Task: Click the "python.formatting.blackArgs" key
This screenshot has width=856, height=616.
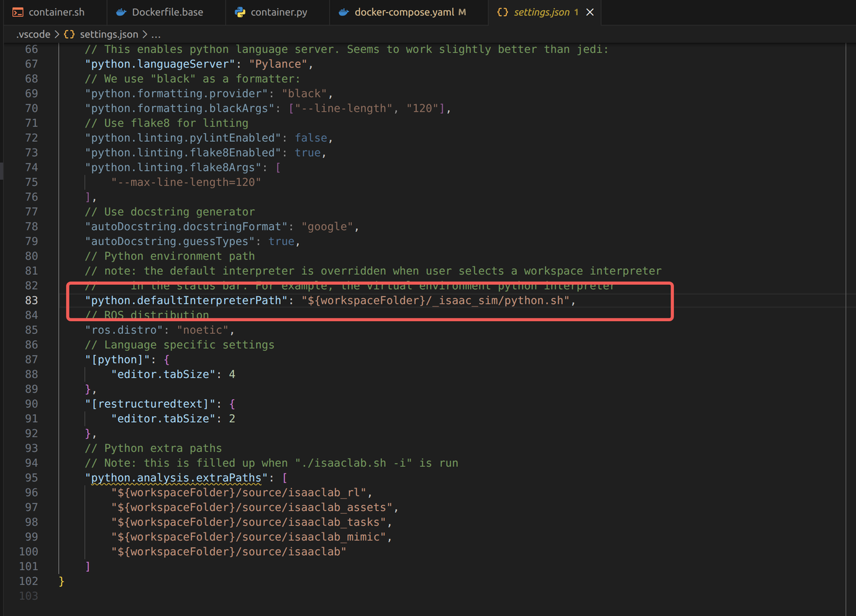Action: click(x=181, y=108)
